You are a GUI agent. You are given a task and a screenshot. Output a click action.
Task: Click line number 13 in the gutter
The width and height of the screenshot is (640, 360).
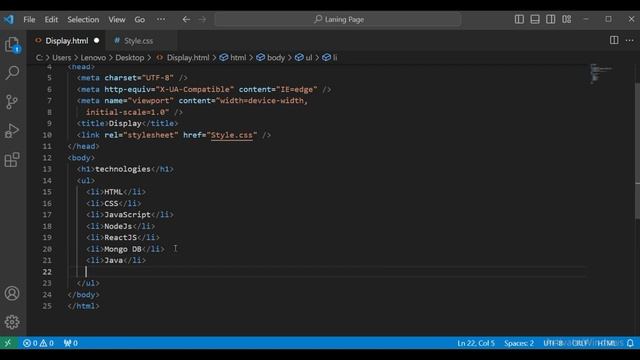tap(47, 169)
